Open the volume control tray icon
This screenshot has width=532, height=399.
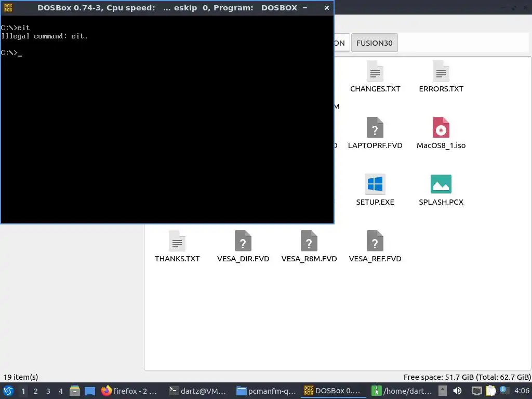click(457, 391)
